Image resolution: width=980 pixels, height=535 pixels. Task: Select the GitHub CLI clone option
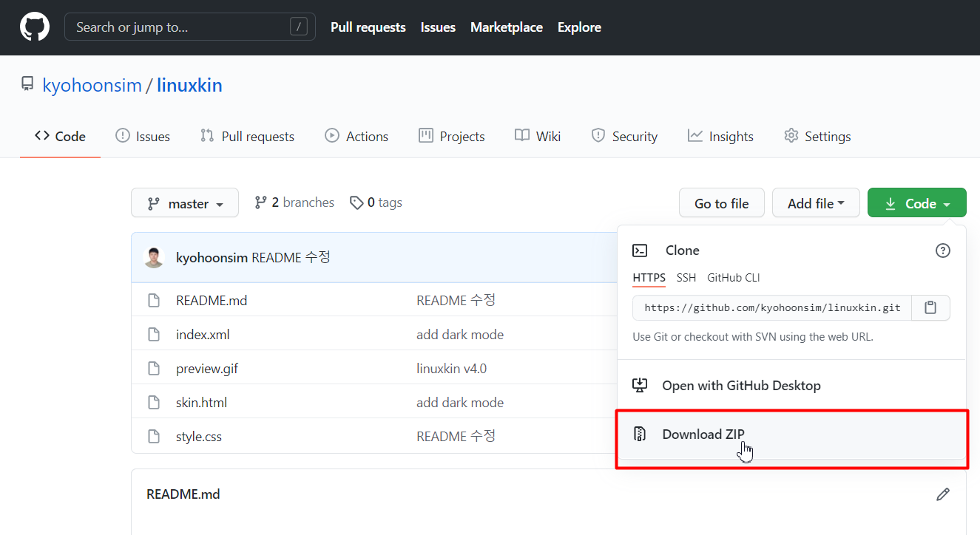click(734, 278)
